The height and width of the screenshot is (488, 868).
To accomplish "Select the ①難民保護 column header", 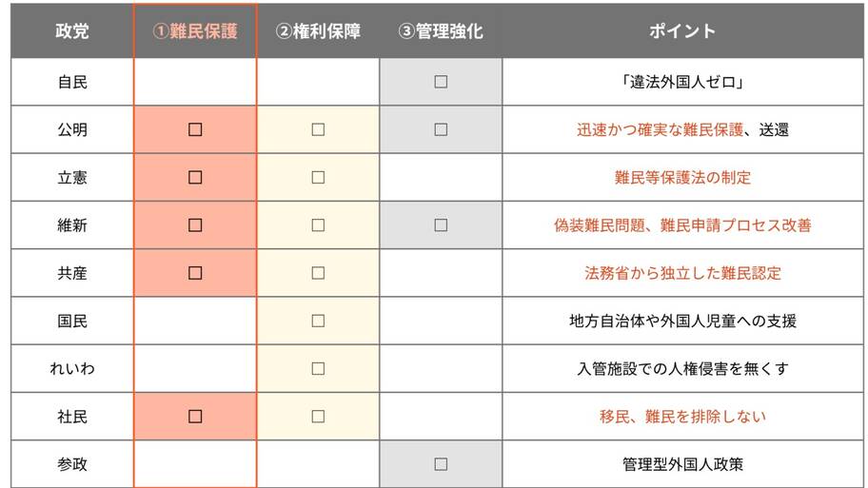I will (195, 31).
